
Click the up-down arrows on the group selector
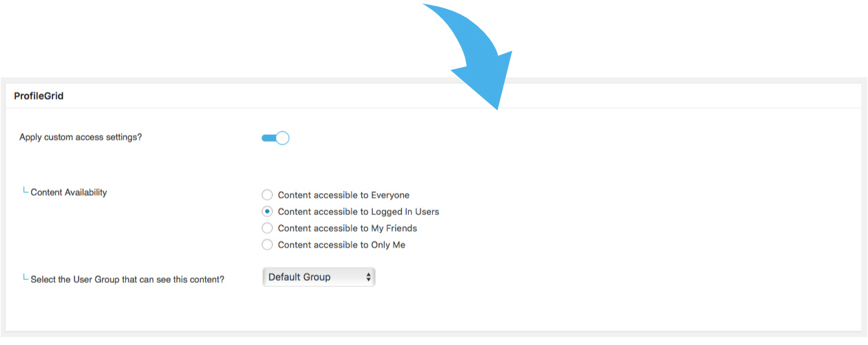(x=369, y=277)
